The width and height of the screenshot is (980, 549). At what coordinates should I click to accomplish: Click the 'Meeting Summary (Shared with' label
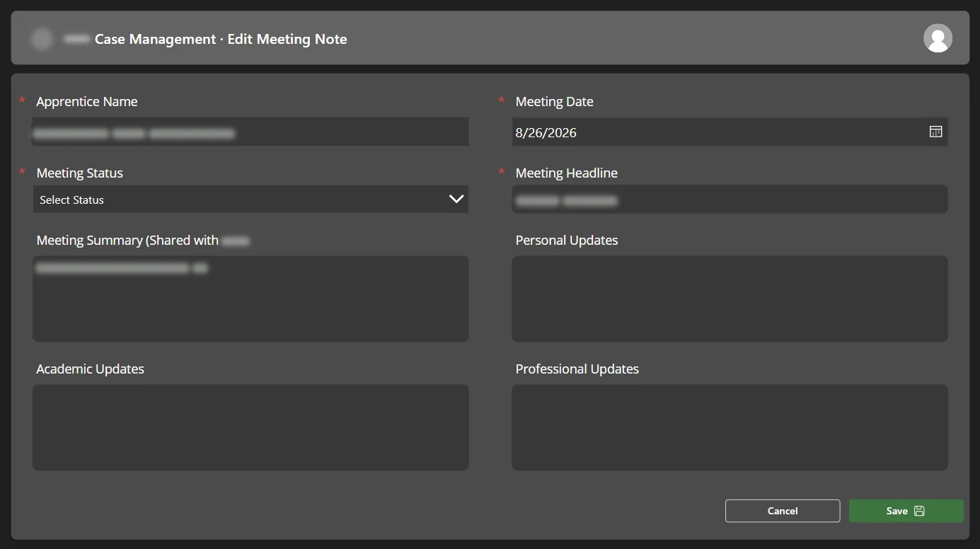pos(127,241)
